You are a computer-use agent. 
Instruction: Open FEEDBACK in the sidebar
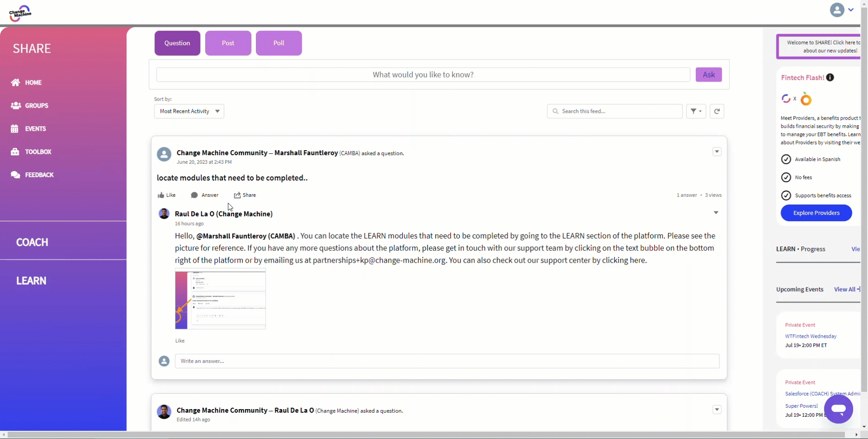tap(33, 175)
